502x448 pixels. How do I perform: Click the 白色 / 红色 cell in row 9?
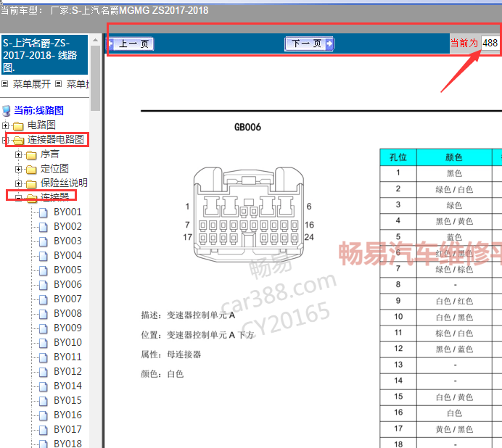[454, 302]
